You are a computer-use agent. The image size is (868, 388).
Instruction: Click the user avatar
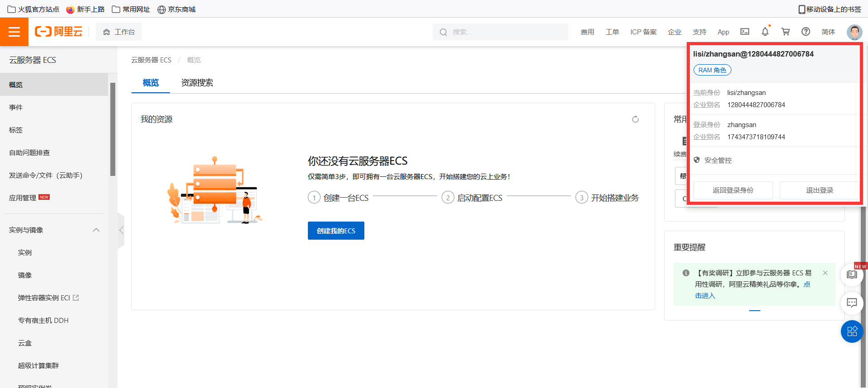[854, 32]
